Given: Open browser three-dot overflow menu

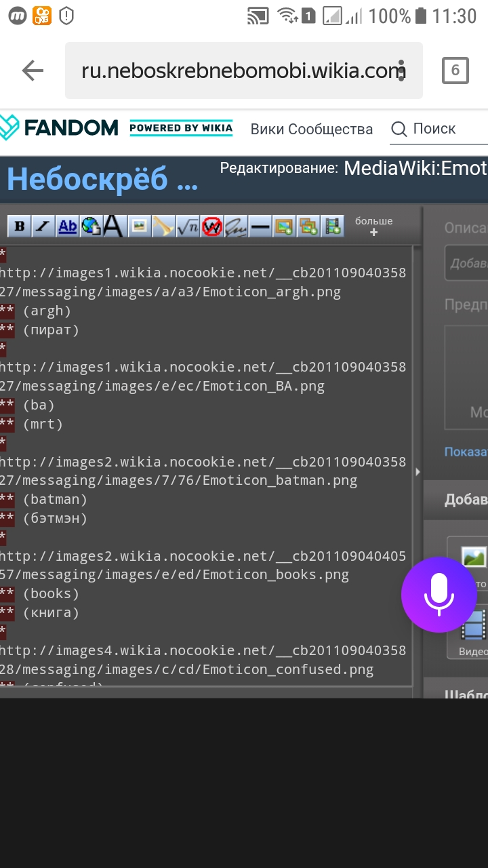Looking at the screenshot, I should 402,71.
